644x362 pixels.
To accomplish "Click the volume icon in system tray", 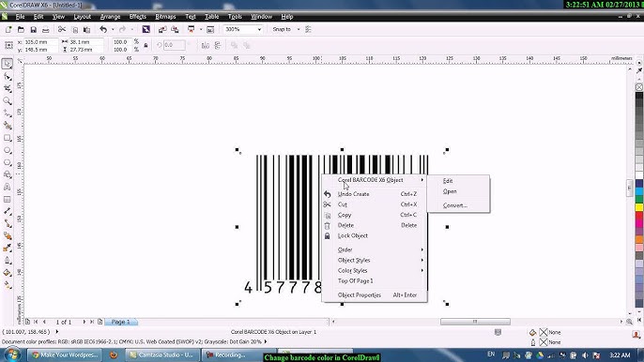I will pos(585,355).
